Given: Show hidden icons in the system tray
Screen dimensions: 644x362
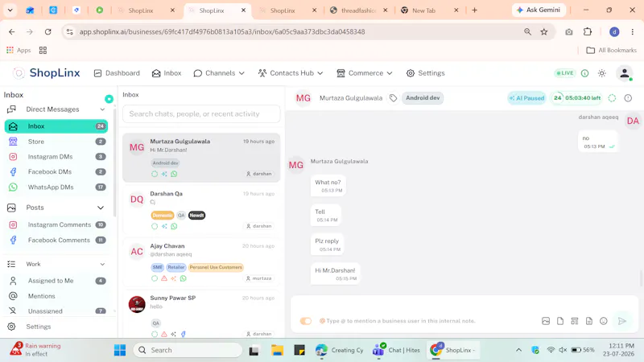Looking at the screenshot, I should (518, 350).
